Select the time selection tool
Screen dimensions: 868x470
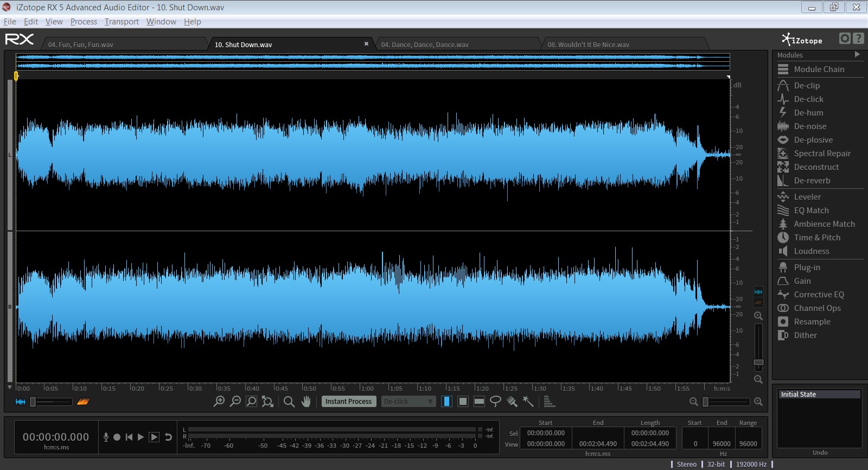[x=446, y=402]
